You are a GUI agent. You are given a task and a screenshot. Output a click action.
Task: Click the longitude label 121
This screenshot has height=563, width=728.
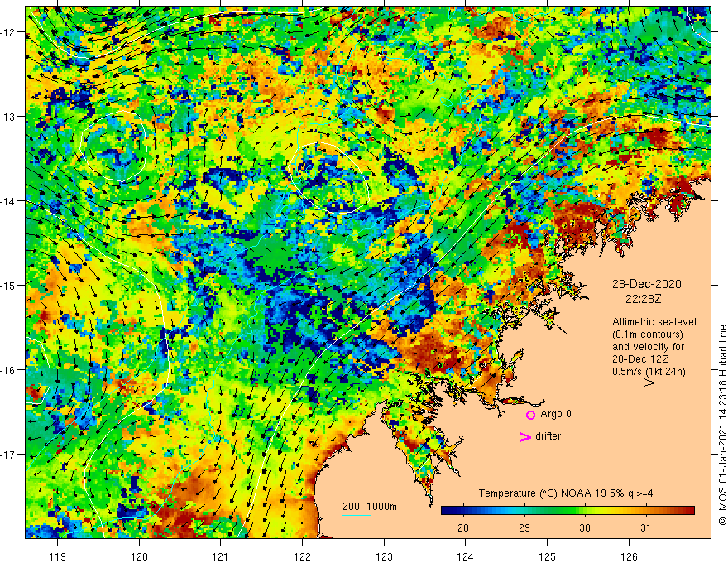point(221,556)
